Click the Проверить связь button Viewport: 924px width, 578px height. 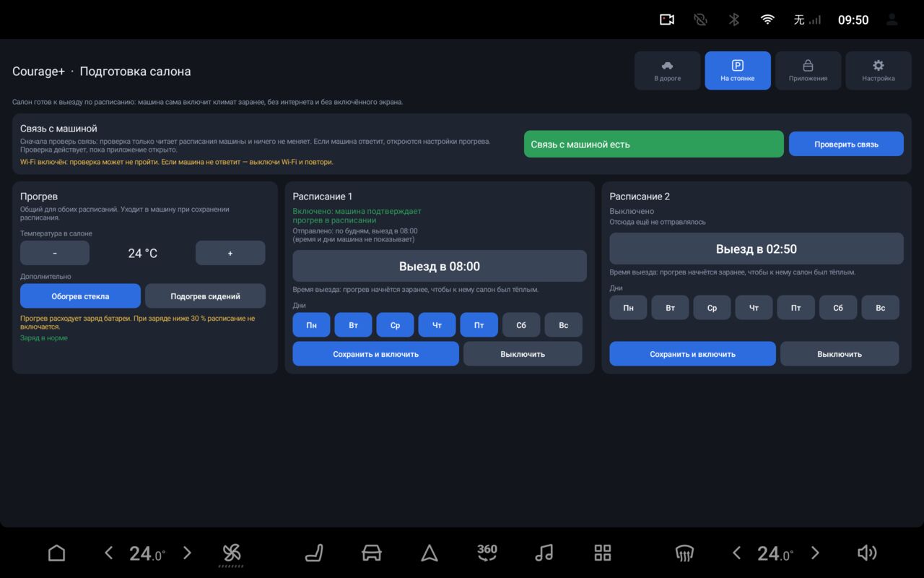click(x=846, y=144)
